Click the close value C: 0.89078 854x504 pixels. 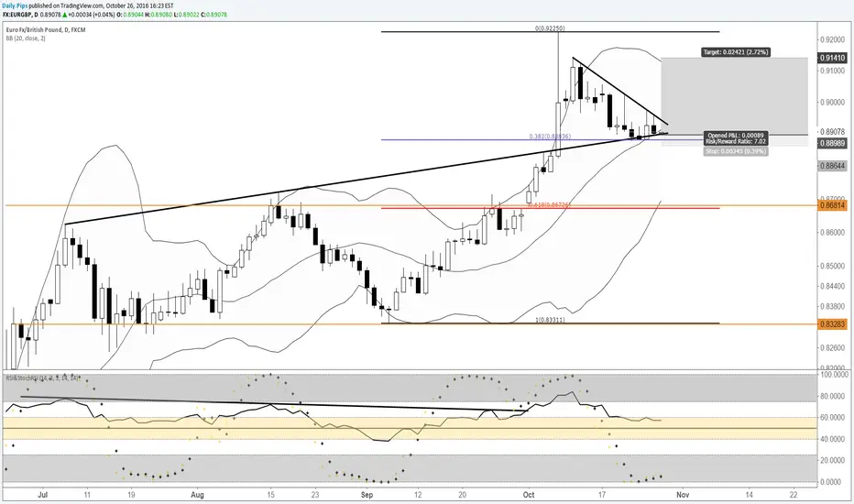[x=214, y=15]
